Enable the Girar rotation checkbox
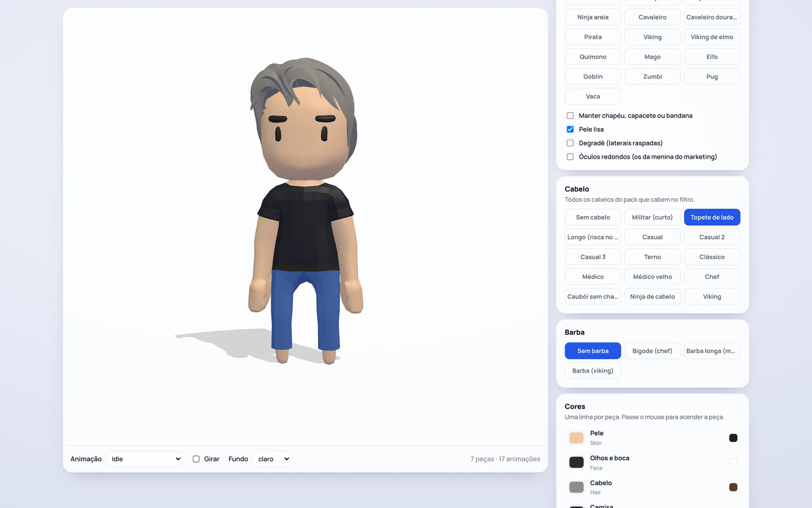 click(196, 459)
